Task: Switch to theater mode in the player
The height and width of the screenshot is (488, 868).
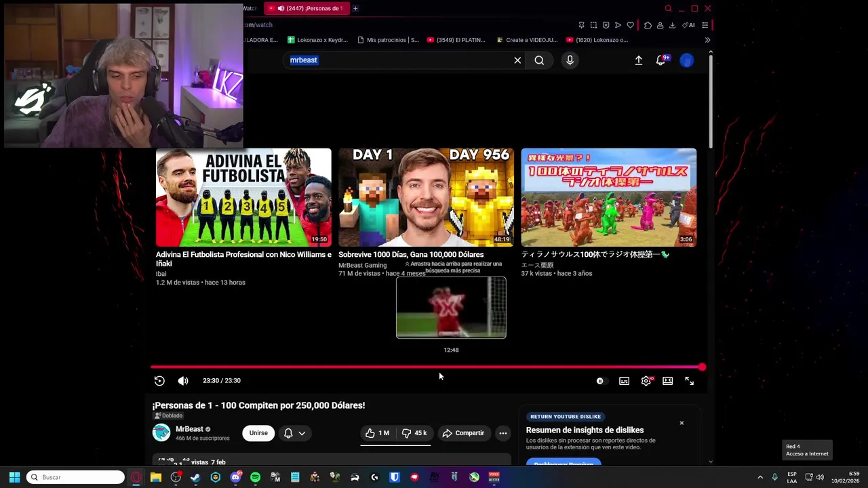Action: pyautogui.click(x=668, y=381)
